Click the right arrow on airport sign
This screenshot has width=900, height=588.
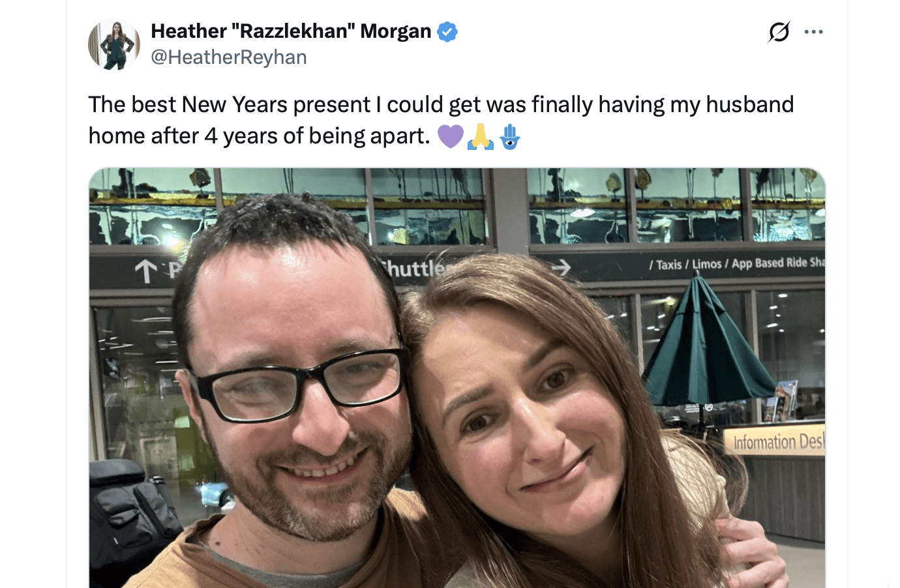560,267
